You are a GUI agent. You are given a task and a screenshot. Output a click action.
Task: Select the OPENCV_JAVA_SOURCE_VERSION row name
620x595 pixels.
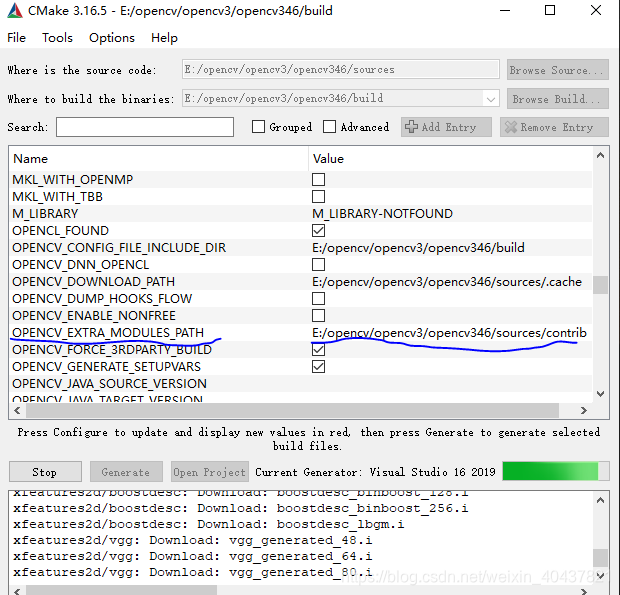[109, 383]
